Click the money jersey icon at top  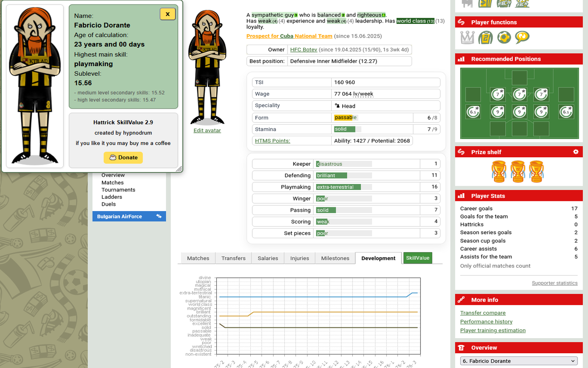(x=485, y=4)
